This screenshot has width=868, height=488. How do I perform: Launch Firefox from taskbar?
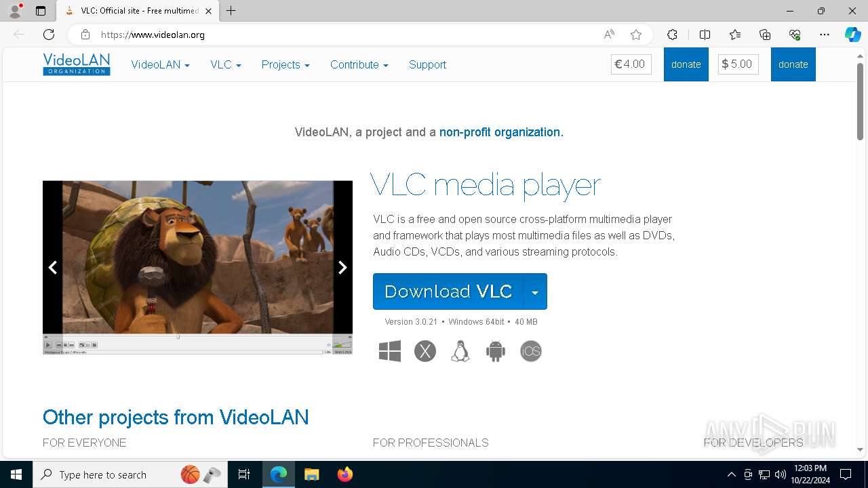[345, 474]
